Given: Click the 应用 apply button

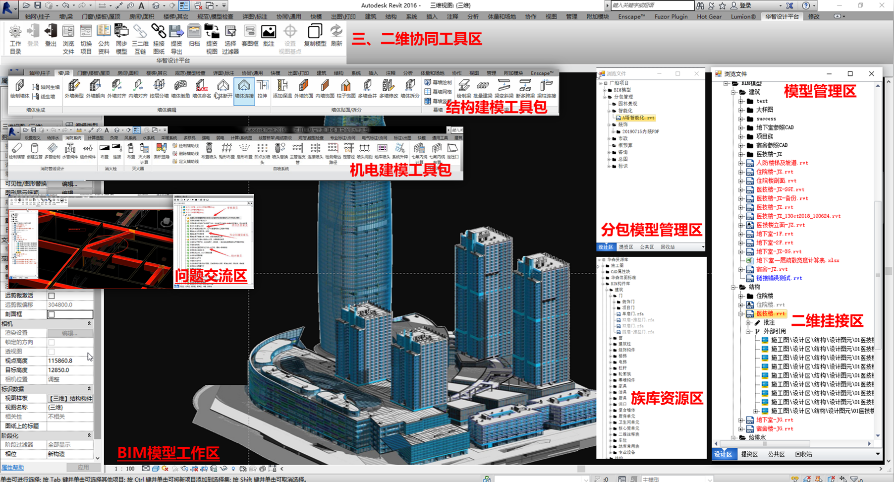Looking at the screenshot, I should coord(83,467).
